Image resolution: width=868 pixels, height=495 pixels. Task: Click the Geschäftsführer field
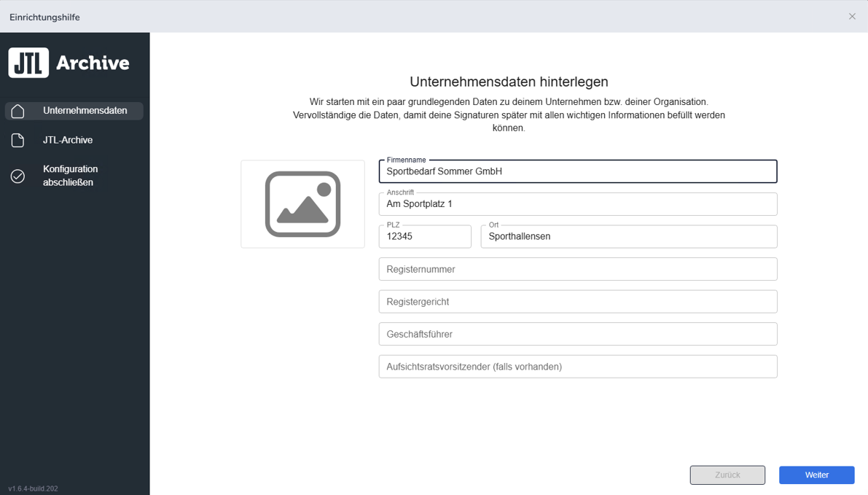coord(577,334)
